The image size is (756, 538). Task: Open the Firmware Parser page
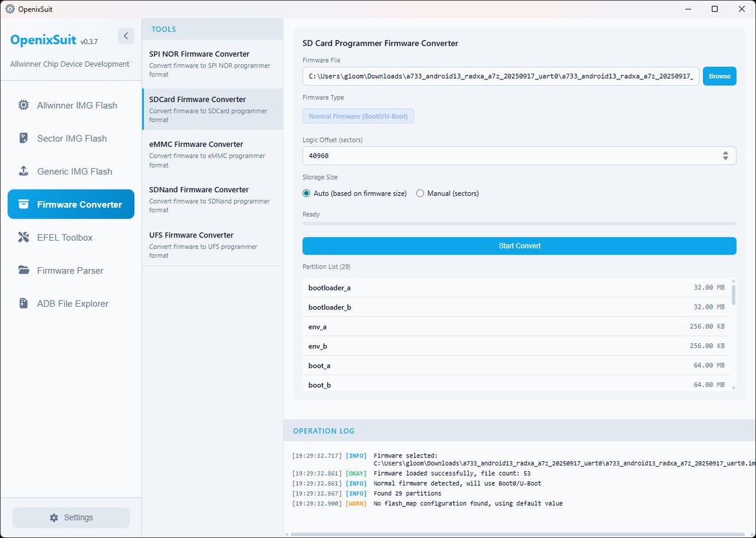tap(71, 270)
